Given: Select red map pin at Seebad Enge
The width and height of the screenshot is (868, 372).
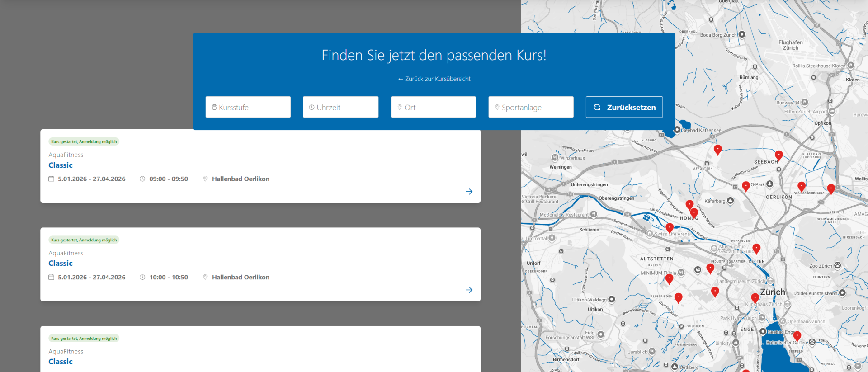Looking at the screenshot, I should [797, 336].
